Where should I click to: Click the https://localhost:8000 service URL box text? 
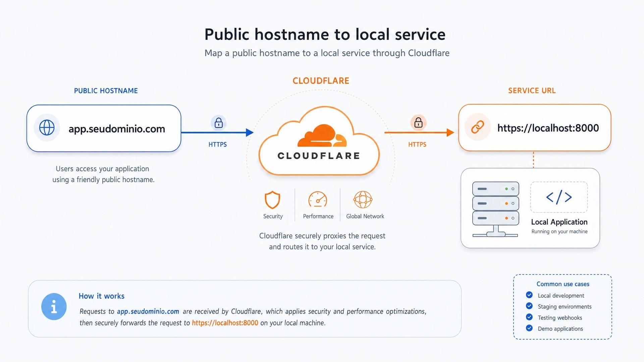tap(548, 128)
